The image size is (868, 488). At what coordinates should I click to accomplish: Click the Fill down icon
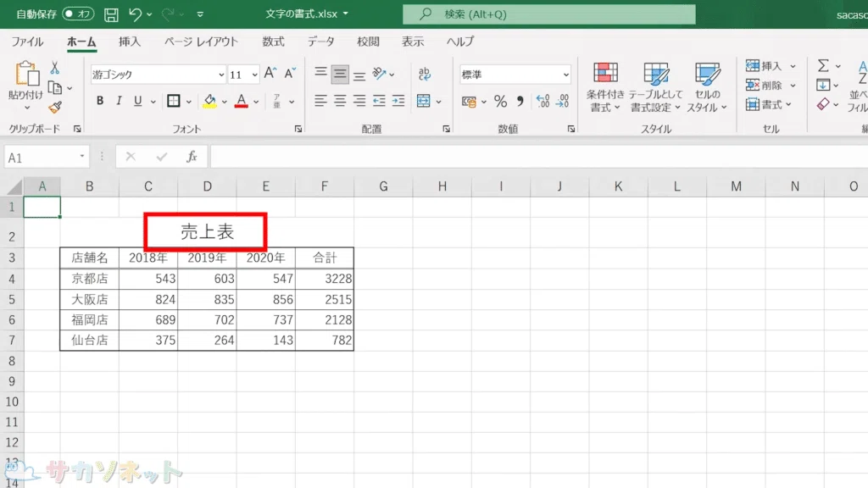click(823, 86)
